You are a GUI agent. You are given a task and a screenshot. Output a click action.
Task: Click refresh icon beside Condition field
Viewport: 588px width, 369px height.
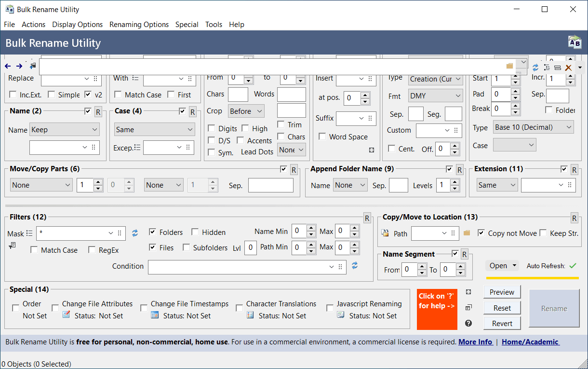click(x=355, y=266)
